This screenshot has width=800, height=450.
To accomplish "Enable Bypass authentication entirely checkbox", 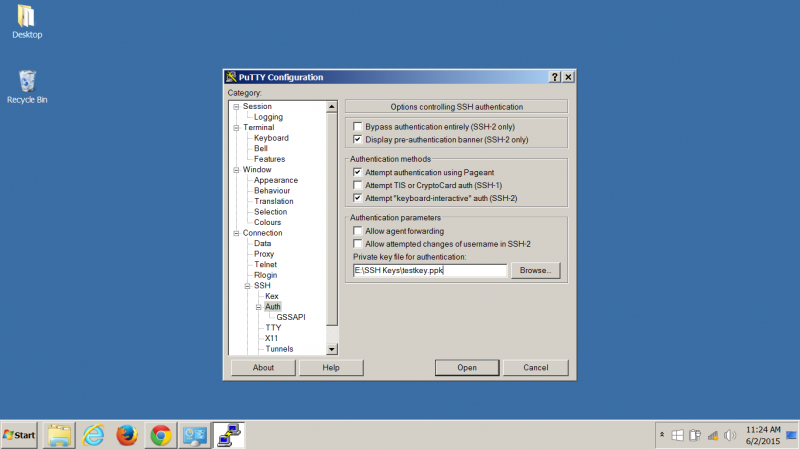I will coord(358,127).
